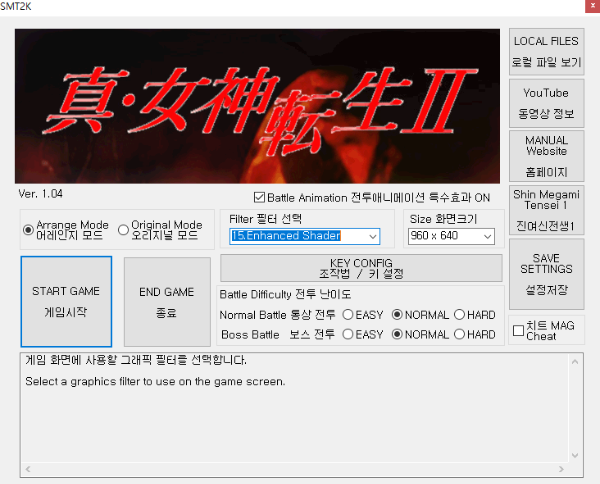
Task: Click the game title banner image
Action: [257, 106]
